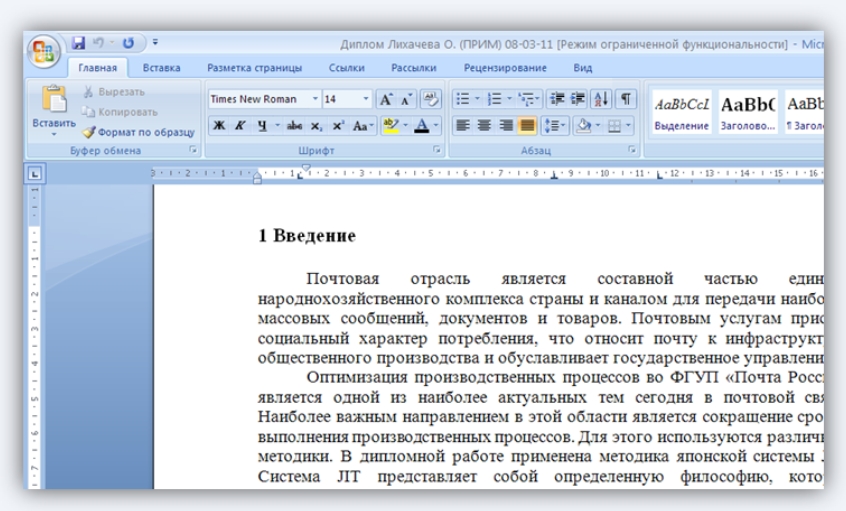This screenshot has width=846, height=511.
Task: Increase paragraph indent
Action: click(577, 99)
